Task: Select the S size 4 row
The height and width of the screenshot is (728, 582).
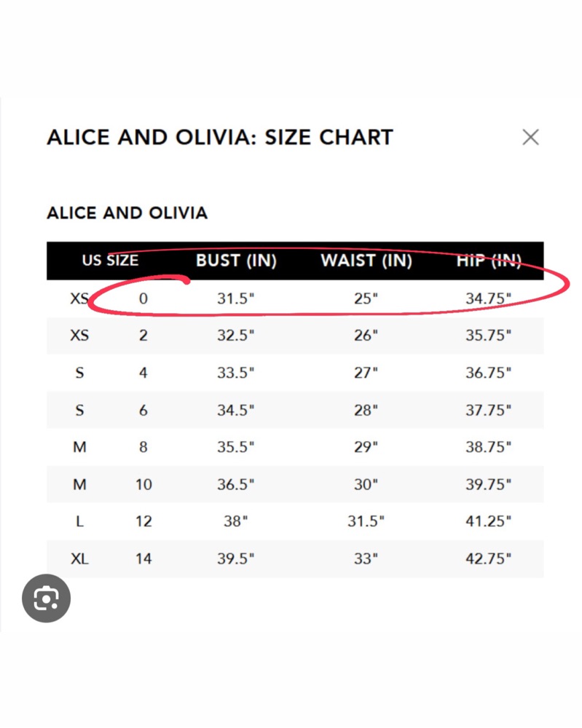Action: tap(295, 372)
